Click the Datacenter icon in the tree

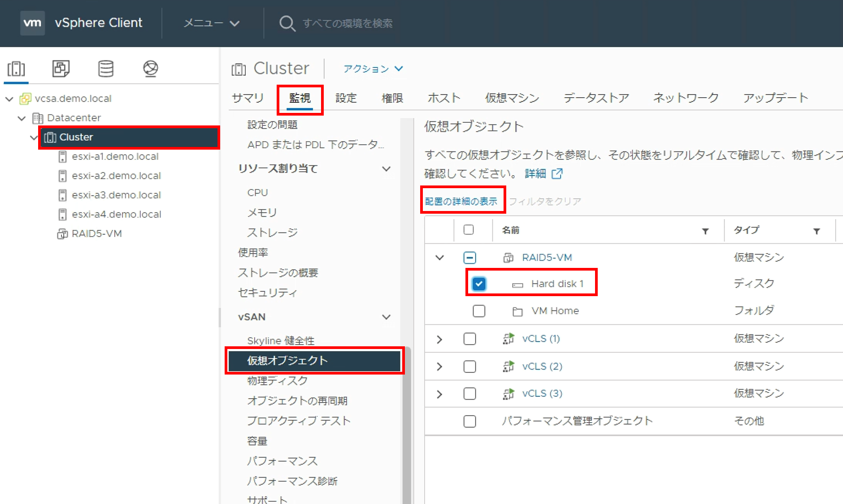click(38, 118)
